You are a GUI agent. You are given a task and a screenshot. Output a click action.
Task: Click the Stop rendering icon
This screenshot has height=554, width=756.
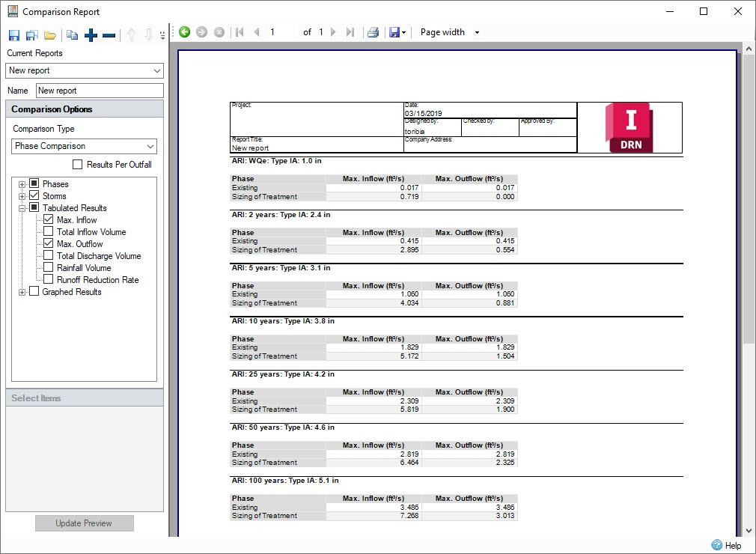(x=219, y=32)
